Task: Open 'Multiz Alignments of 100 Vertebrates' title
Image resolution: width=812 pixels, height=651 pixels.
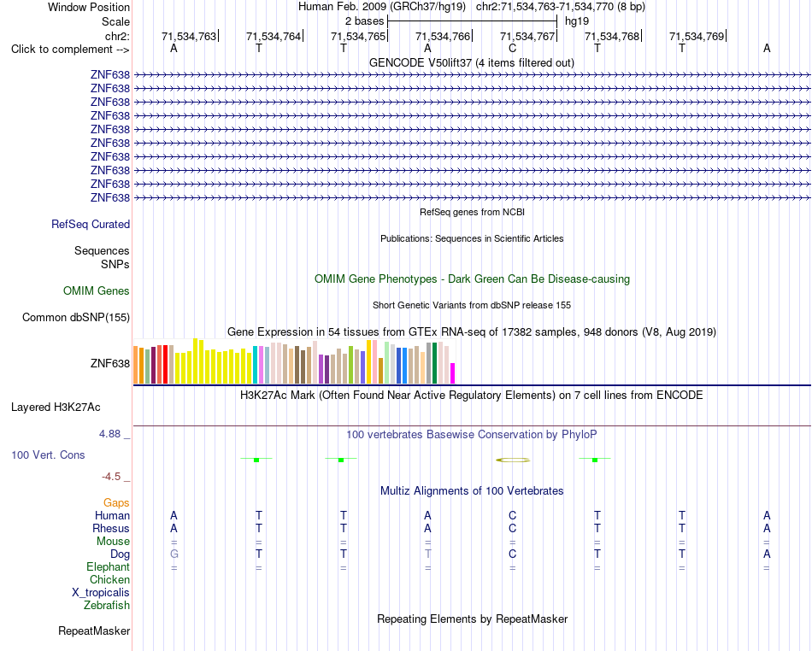Action: click(472, 490)
